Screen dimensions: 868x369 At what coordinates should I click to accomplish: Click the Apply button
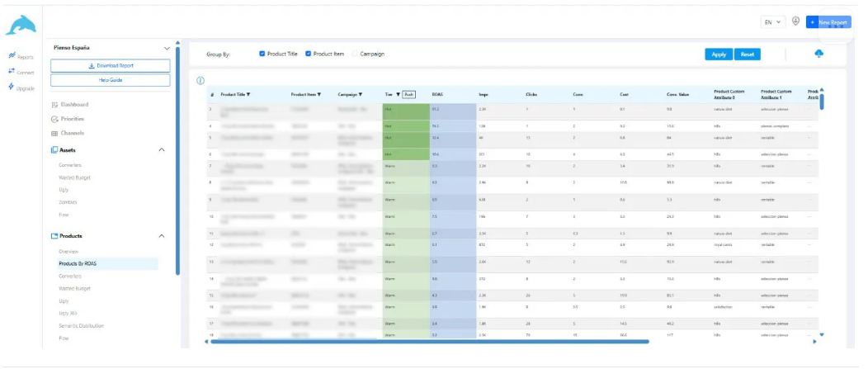coord(719,54)
